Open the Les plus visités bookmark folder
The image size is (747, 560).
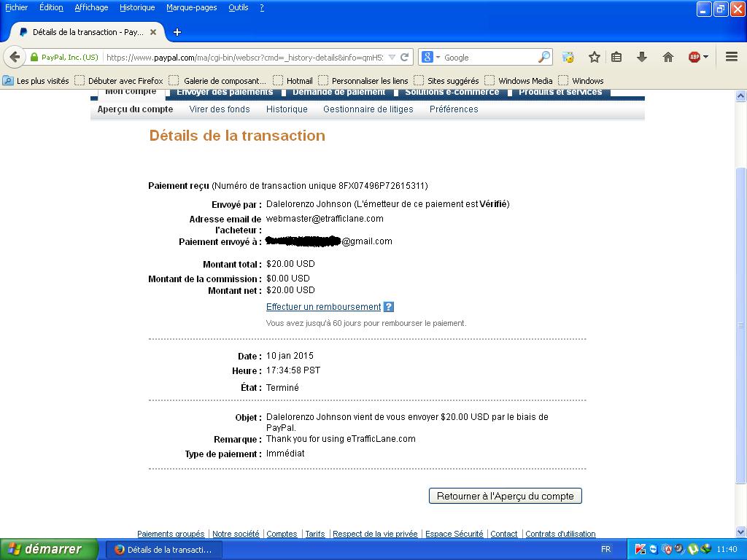[36, 81]
